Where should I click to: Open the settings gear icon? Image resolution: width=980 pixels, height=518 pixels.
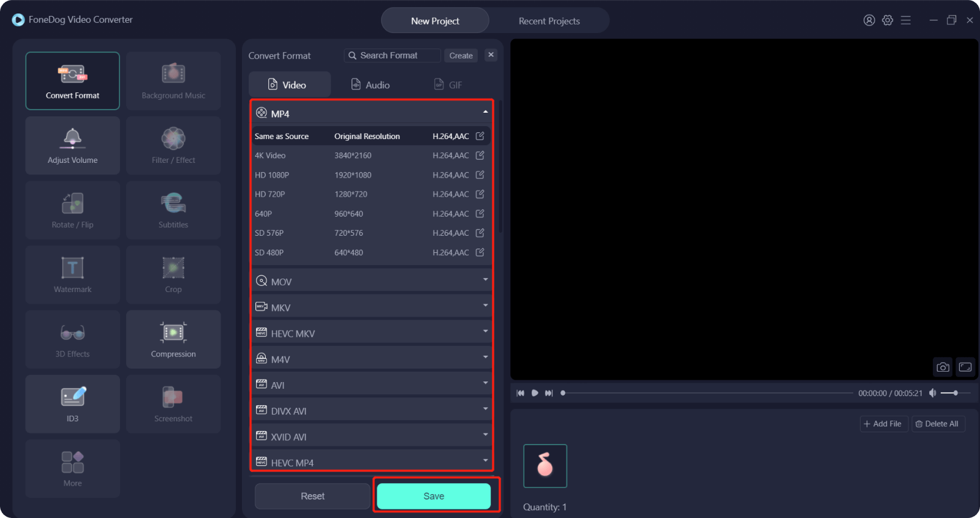888,20
